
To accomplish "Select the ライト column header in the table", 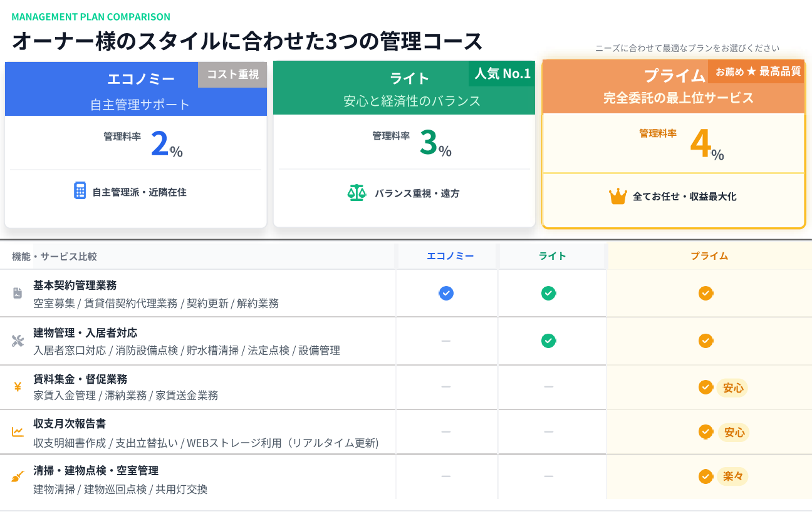I will 552,256.
